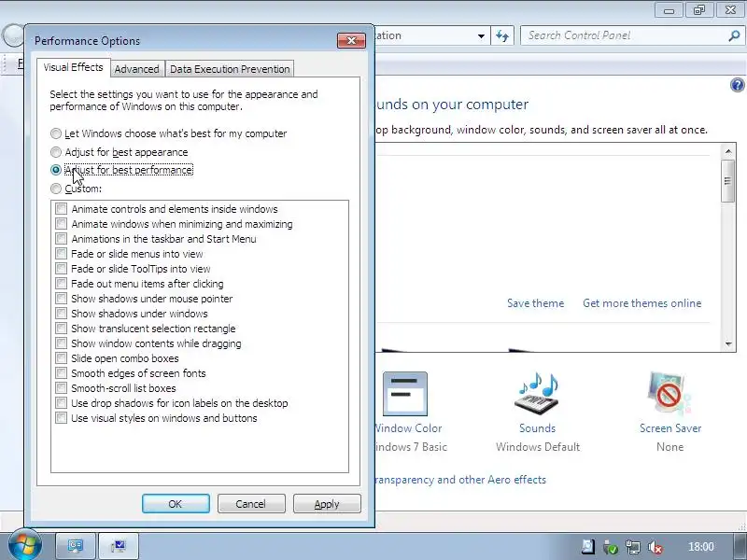Viewport: 747px width, 560px height.
Task: Click the green-check security tray icon
Action: (611, 547)
